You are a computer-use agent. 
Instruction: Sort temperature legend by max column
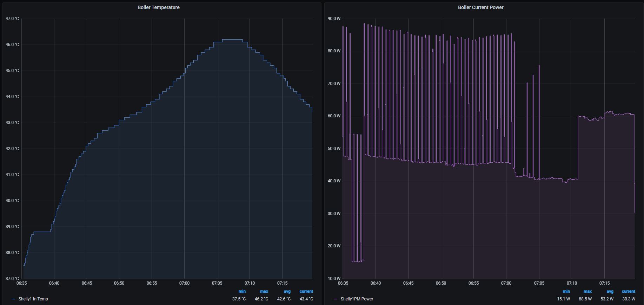coord(264,291)
